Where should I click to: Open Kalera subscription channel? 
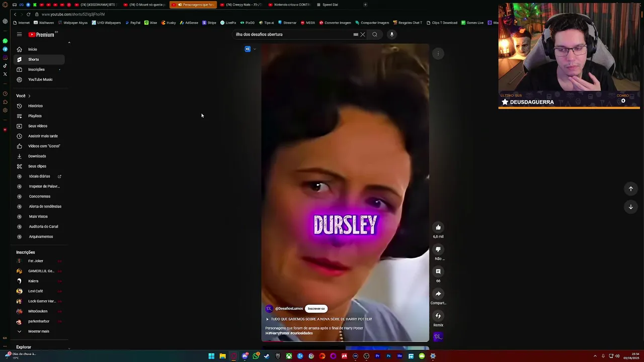click(x=39, y=281)
